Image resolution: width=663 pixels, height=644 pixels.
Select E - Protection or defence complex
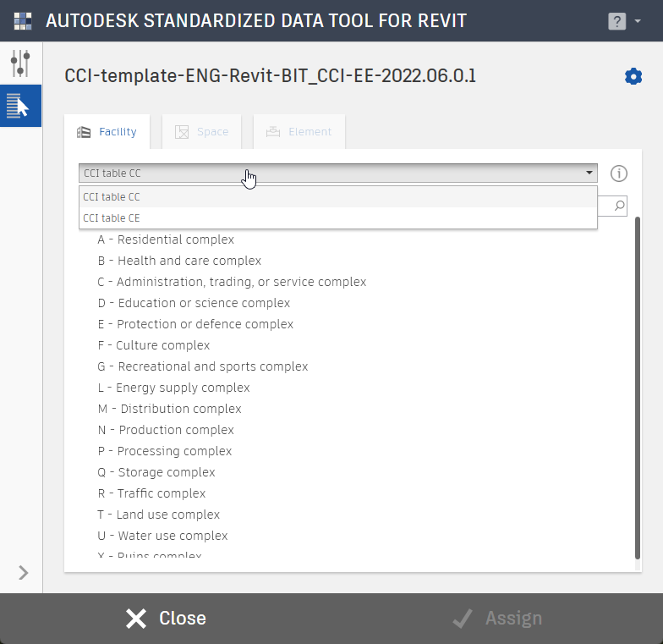tap(195, 324)
